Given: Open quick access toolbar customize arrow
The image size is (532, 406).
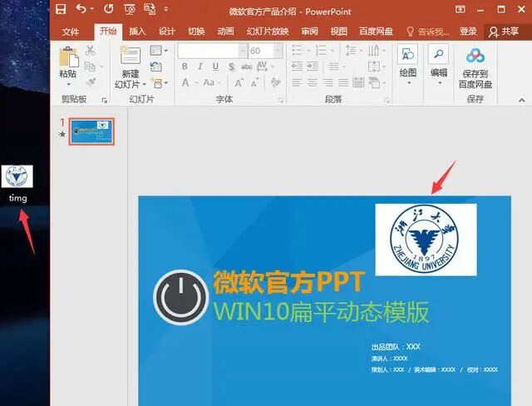Looking at the screenshot, I should (x=166, y=9).
